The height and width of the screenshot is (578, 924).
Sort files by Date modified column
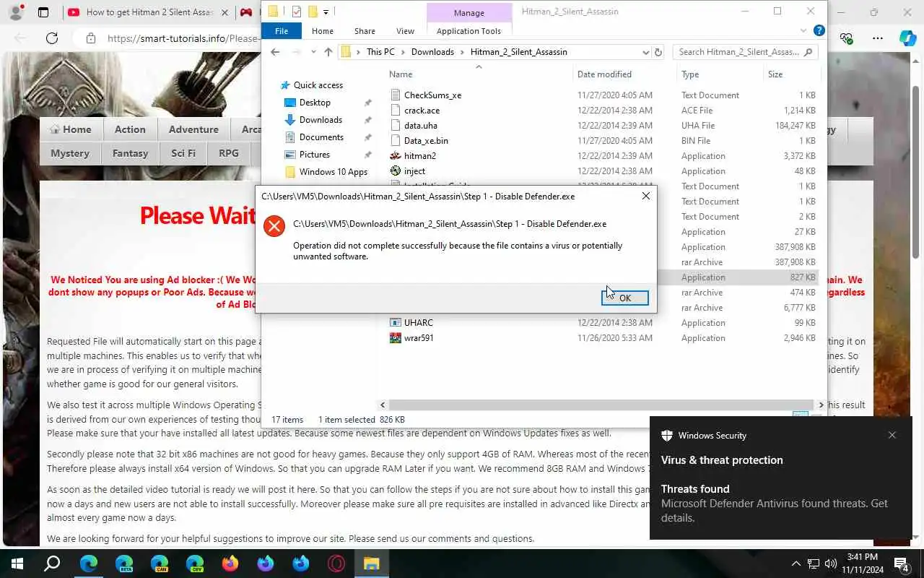coord(604,74)
